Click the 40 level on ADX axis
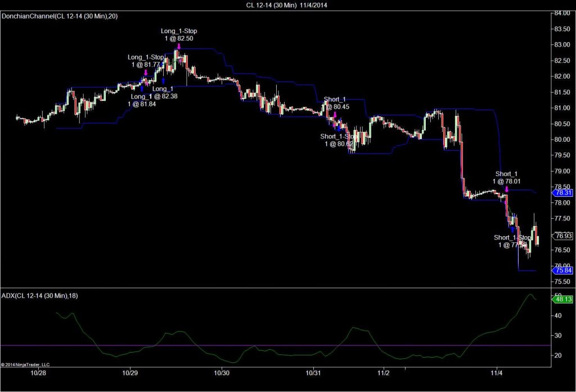Screen dimensions: 576x392 [557, 316]
